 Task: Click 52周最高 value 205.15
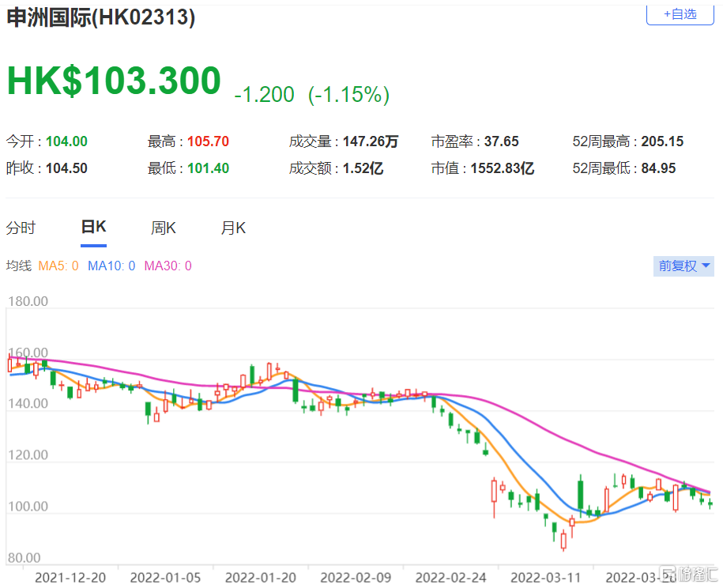tap(663, 141)
